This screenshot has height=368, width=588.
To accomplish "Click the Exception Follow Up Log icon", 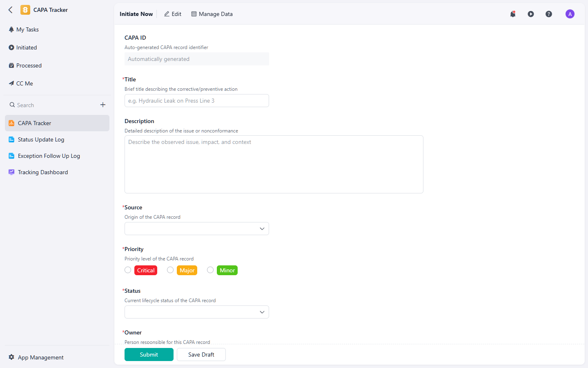I will click(x=11, y=156).
